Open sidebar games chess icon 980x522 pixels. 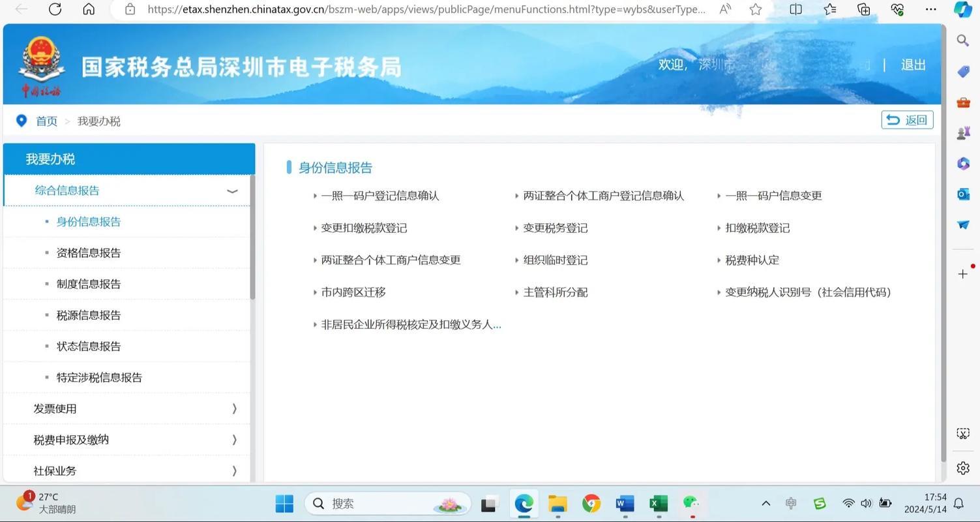(963, 133)
